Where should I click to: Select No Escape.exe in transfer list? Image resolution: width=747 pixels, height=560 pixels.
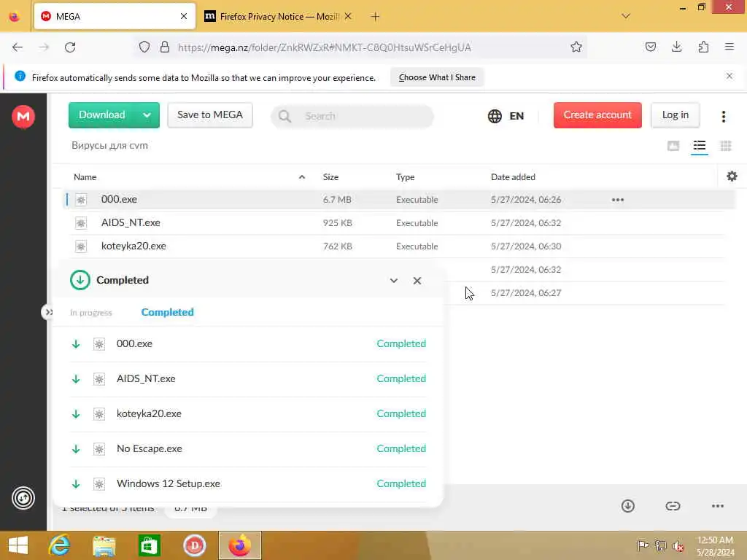[248, 449]
